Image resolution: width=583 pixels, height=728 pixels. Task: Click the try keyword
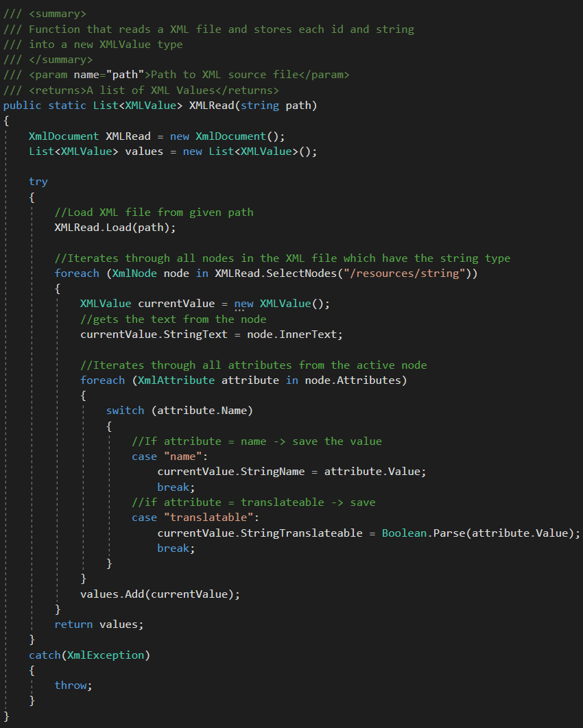(38, 182)
